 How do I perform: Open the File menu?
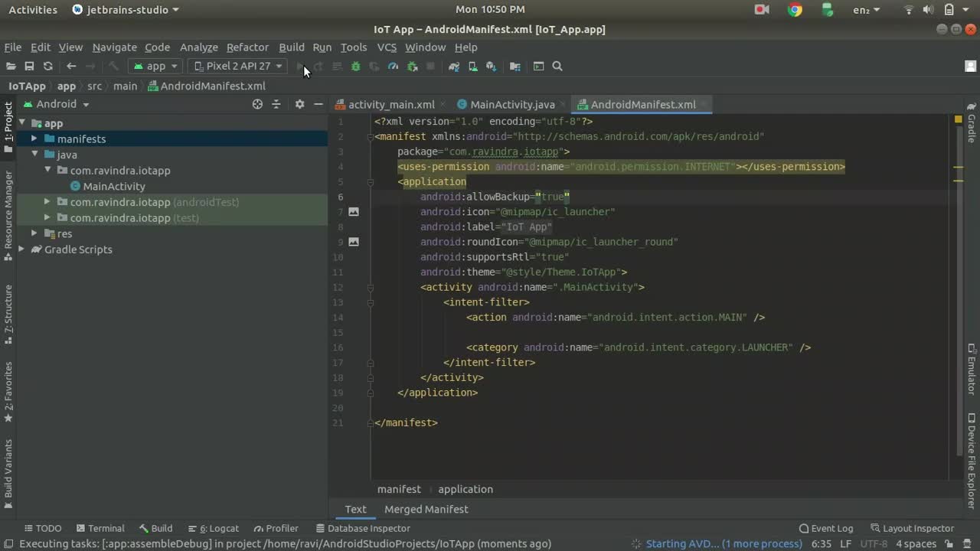[x=13, y=47]
